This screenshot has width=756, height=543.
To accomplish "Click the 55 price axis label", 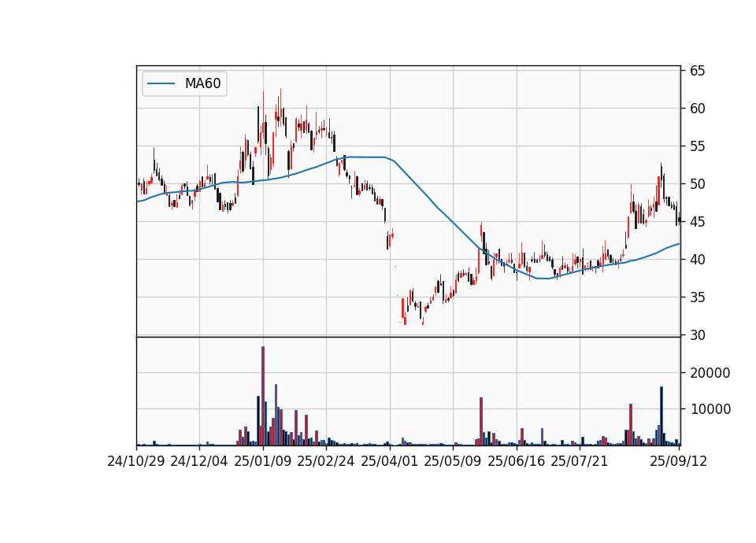I will tap(698, 146).
